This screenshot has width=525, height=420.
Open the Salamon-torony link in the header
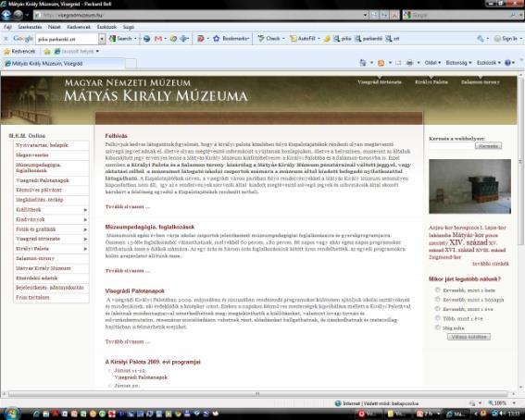[x=481, y=82]
